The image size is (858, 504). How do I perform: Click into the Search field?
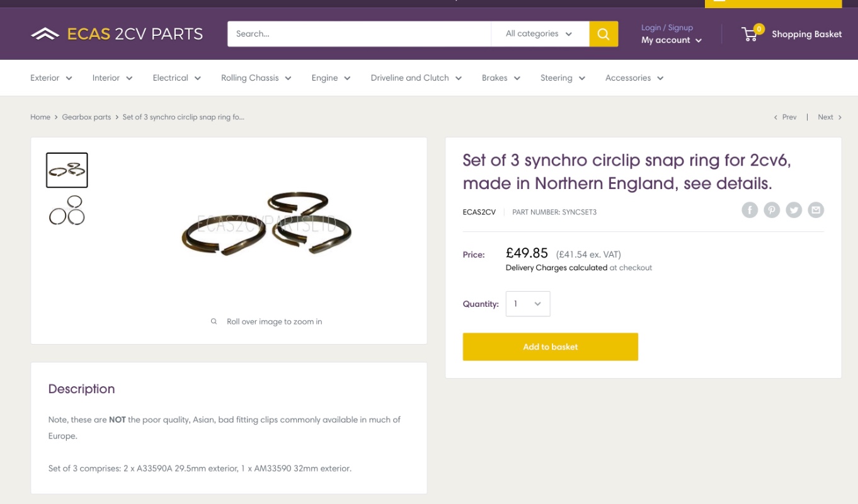(x=359, y=34)
